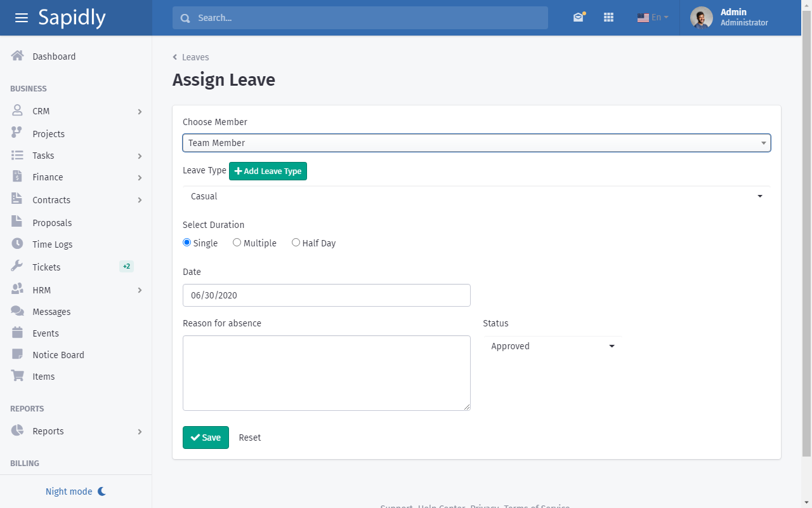Click the Dashboard home icon

click(x=18, y=56)
